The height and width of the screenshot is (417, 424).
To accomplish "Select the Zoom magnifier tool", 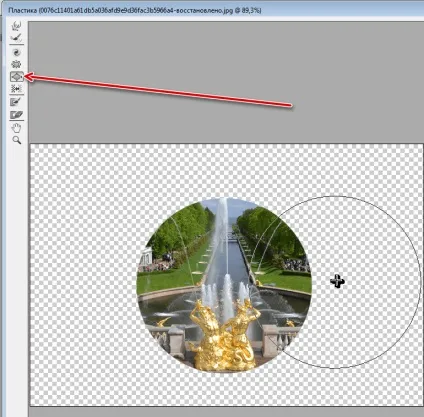I will coord(16,140).
